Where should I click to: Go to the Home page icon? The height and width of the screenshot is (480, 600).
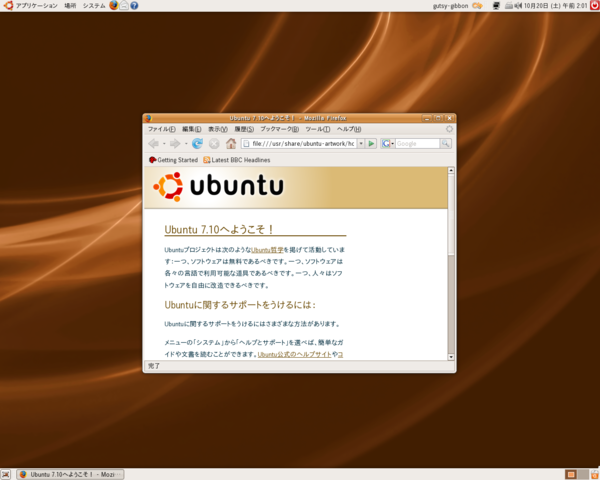click(231, 144)
